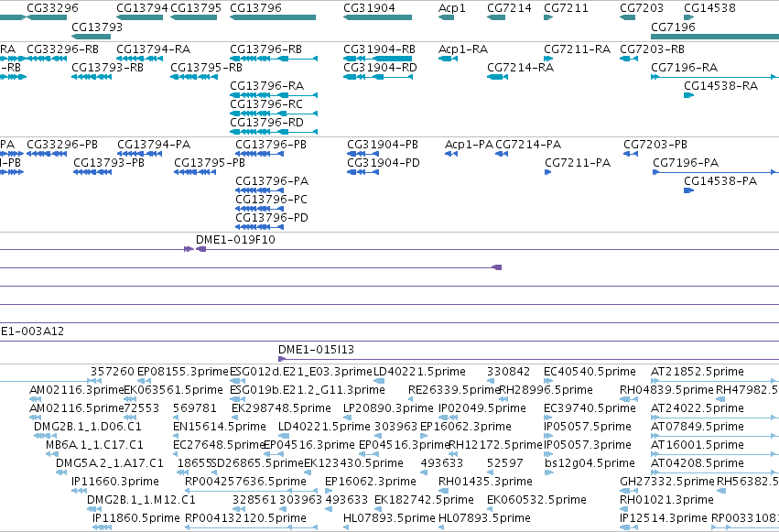Select protein CG13796-PB
Image resolution: width=779 pixels, height=532 pixels.
[x=260, y=154]
